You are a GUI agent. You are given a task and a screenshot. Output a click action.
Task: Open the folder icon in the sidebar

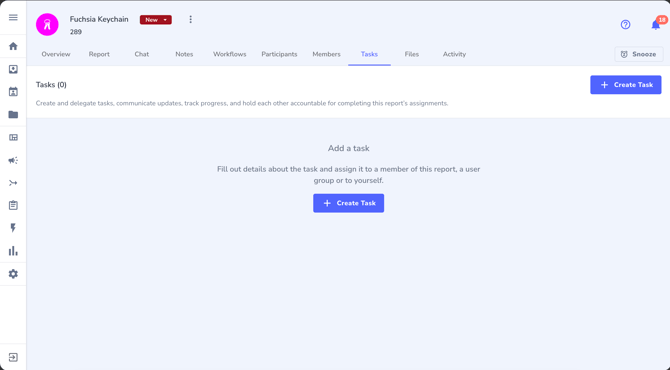[x=13, y=115]
